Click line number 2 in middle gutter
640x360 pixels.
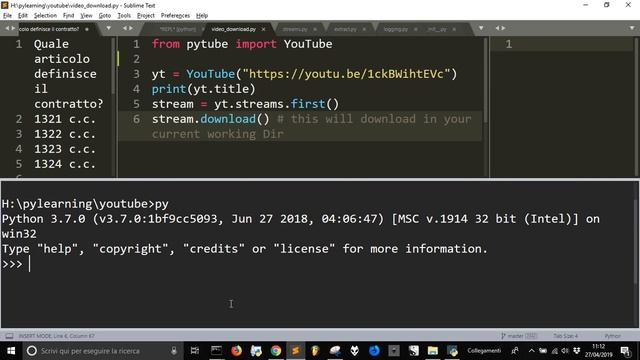(136, 59)
